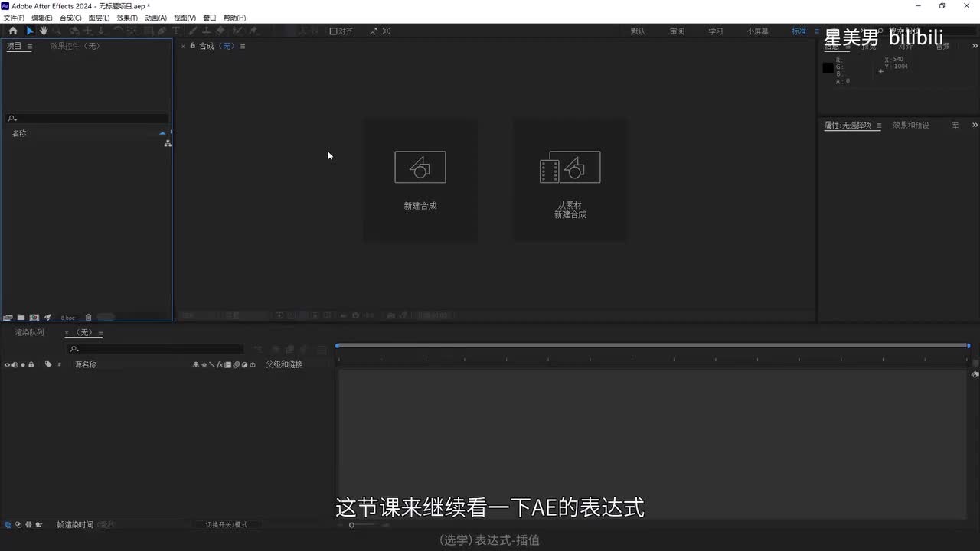This screenshot has width=980, height=551.
Task: Expand hidden panels chevron beside 音频
Action: (975, 46)
